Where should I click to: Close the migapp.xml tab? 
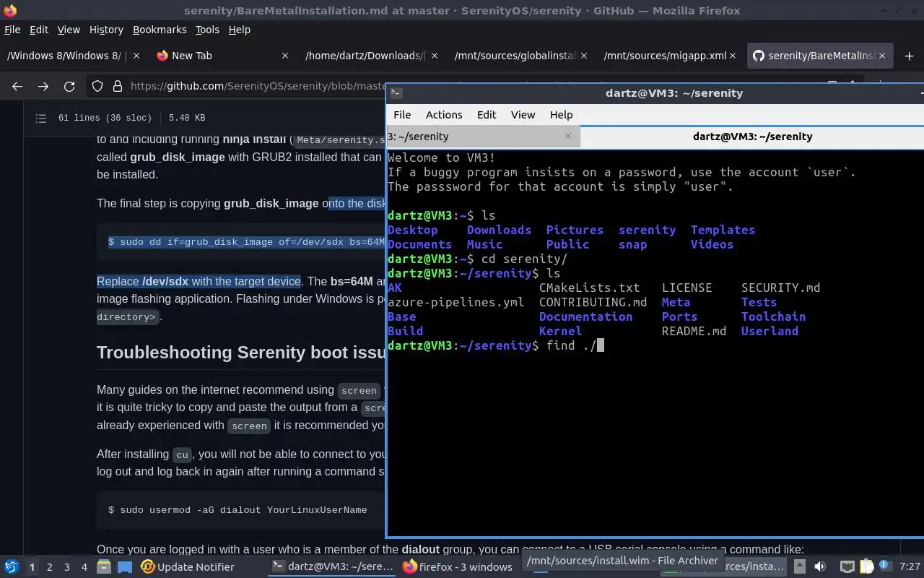coord(733,56)
